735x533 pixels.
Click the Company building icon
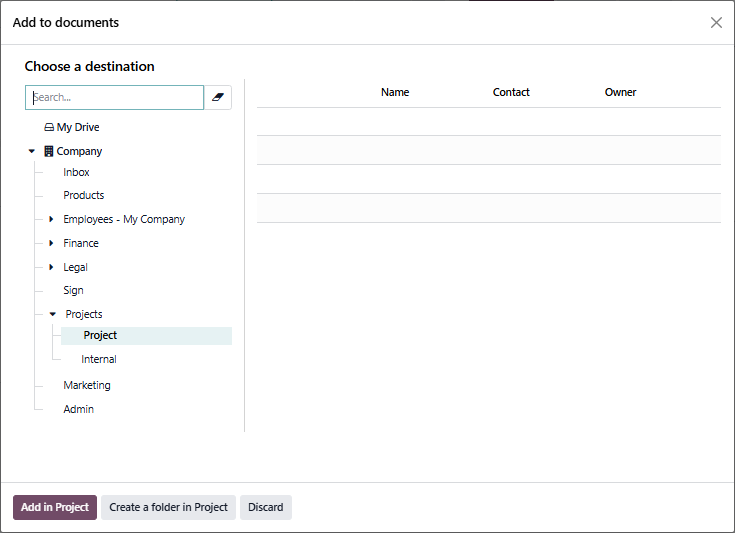[x=49, y=151]
